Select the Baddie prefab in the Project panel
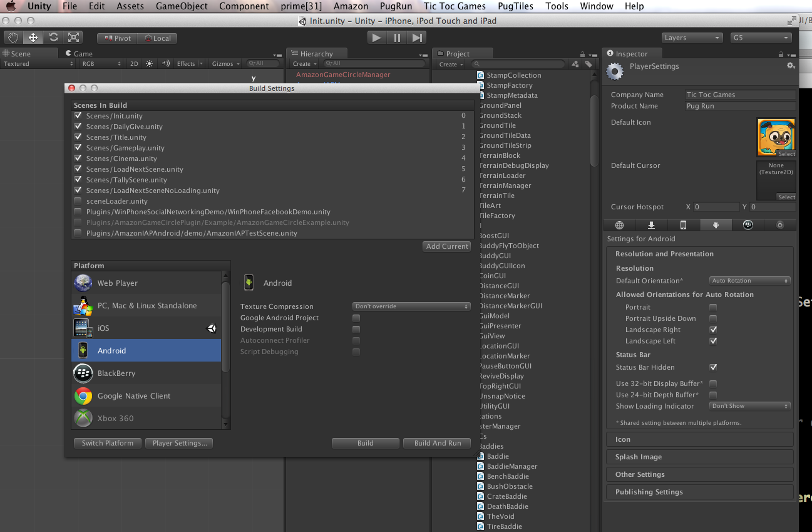The image size is (812, 532). (x=496, y=456)
